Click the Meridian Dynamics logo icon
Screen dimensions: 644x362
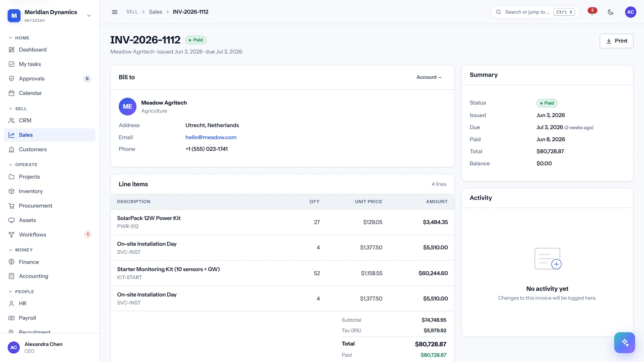click(14, 16)
